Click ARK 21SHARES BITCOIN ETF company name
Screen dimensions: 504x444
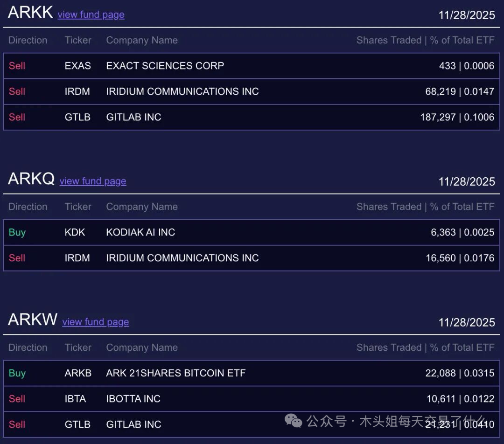pyautogui.click(x=175, y=373)
